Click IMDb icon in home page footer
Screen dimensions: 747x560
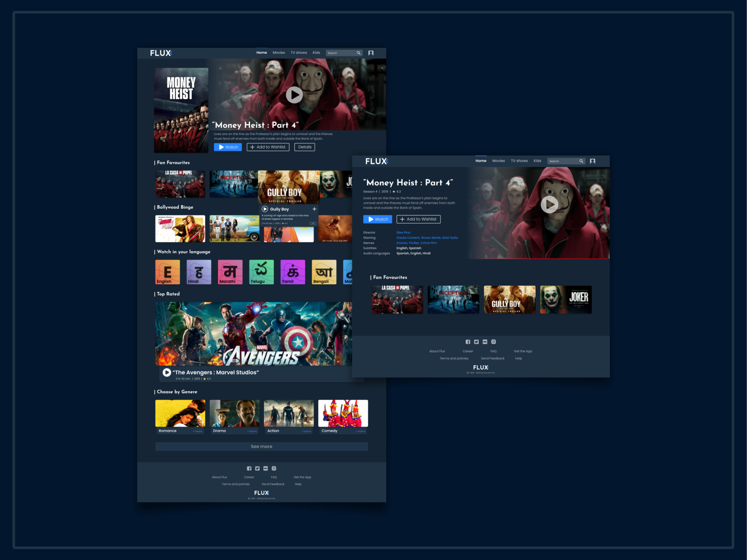266,469
